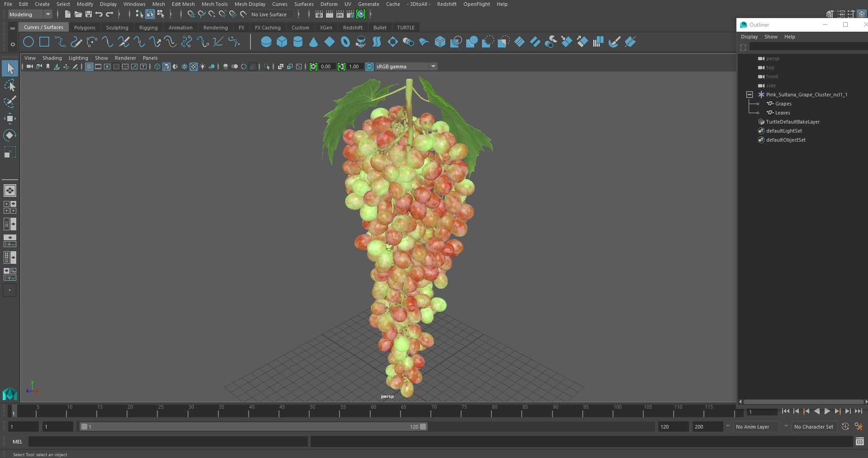Click the new scene icon

67,14
